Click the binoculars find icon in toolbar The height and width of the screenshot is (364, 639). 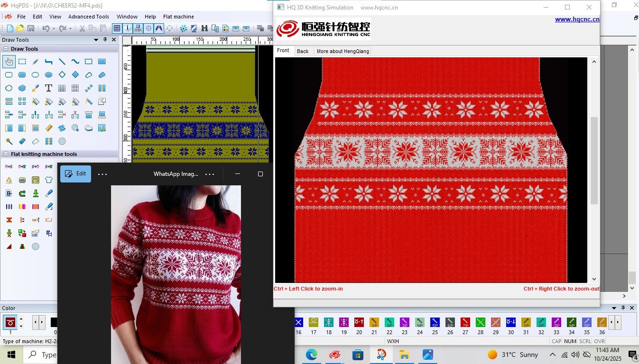coord(204,28)
